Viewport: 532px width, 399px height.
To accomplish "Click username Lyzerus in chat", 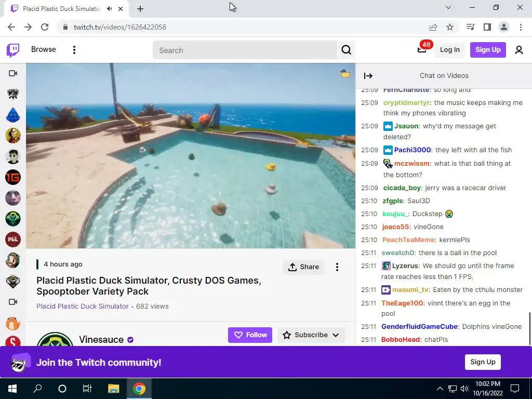I will (x=405, y=265).
